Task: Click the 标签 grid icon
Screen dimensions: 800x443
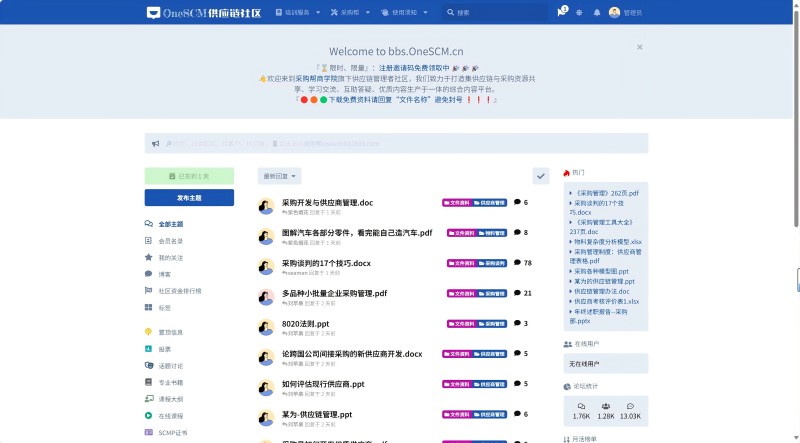Action: coord(148,307)
